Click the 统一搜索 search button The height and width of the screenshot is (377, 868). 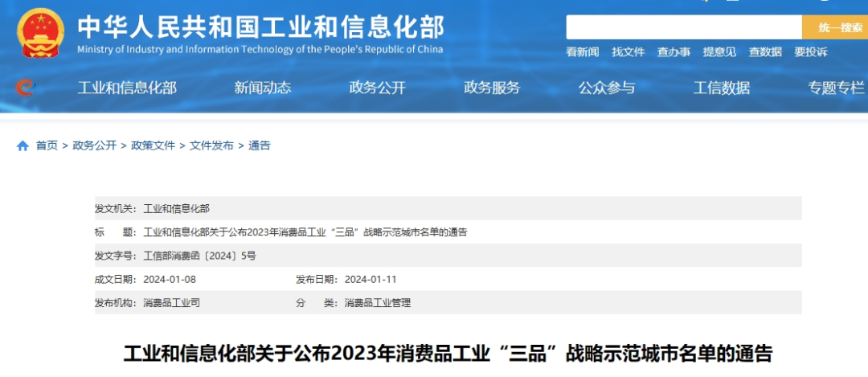pyautogui.click(x=836, y=27)
